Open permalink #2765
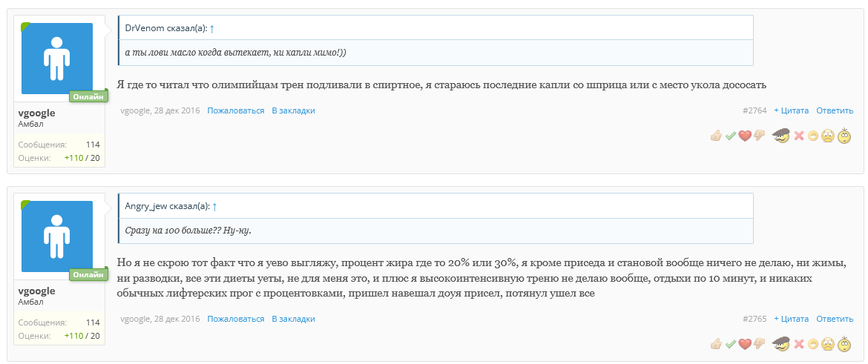The image size is (868, 364). [x=754, y=320]
